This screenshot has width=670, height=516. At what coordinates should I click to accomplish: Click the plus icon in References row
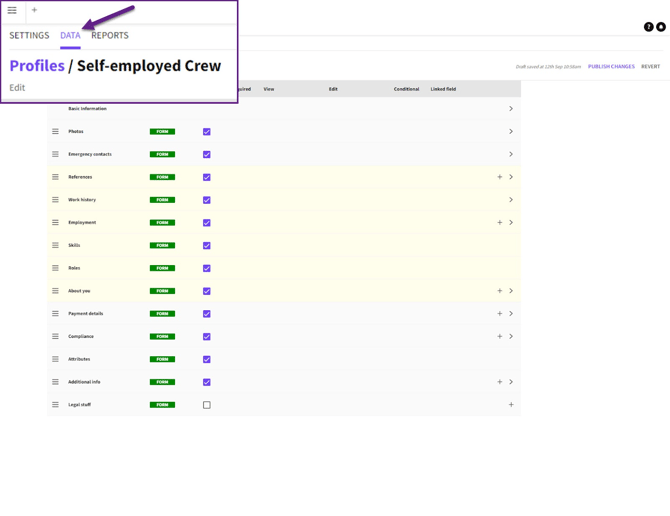[x=500, y=177]
